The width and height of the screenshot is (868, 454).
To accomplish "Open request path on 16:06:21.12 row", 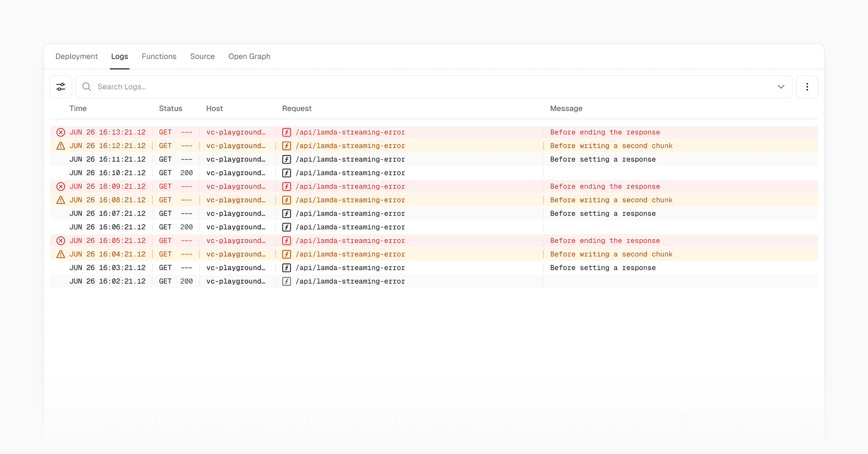I will click(x=350, y=227).
